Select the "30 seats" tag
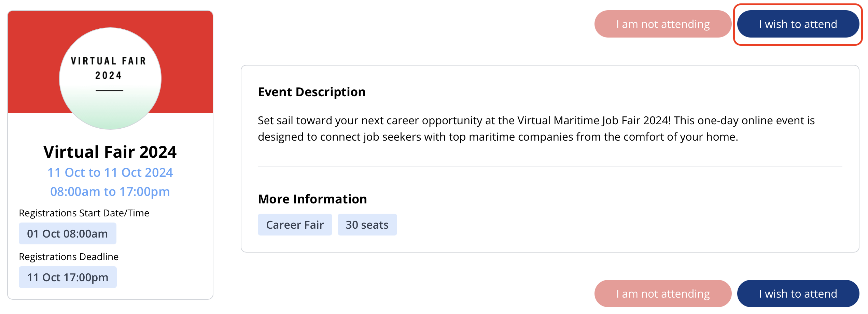Viewport: 868px width, 314px height. [367, 225]
